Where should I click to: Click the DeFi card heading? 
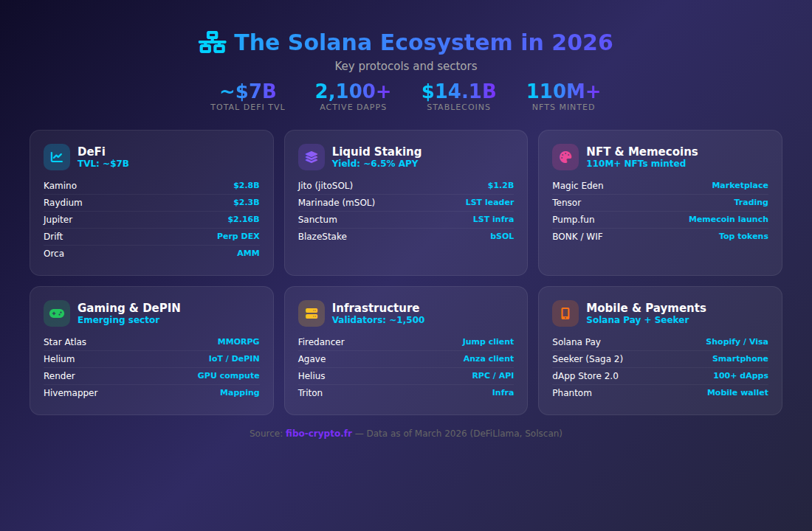(91, 151)
